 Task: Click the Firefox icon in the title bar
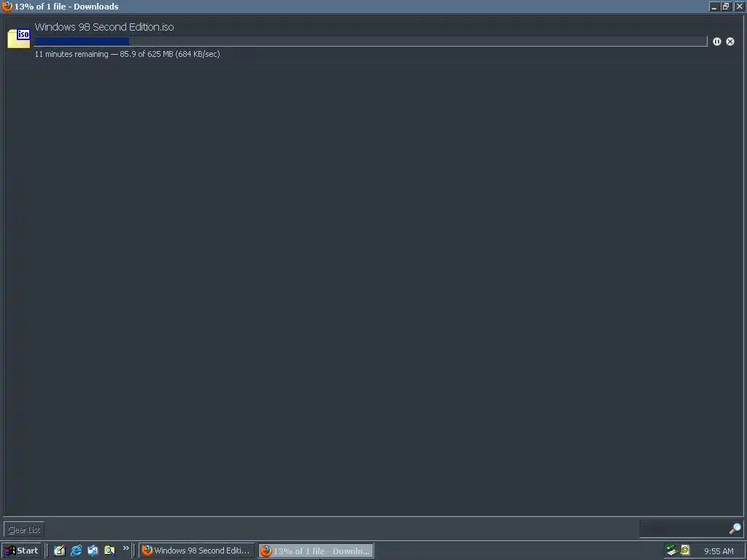coord(7,6)
